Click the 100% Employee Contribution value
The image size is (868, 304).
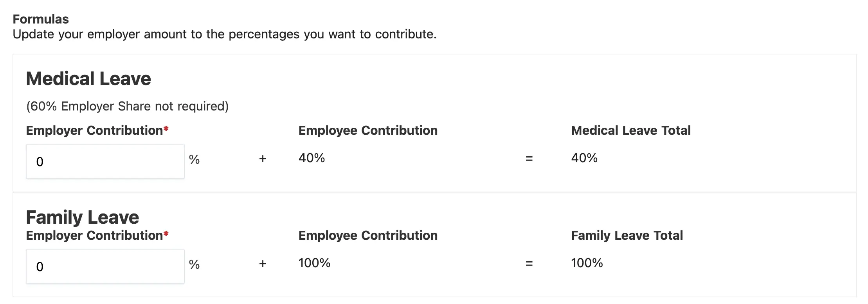[314, 263]
